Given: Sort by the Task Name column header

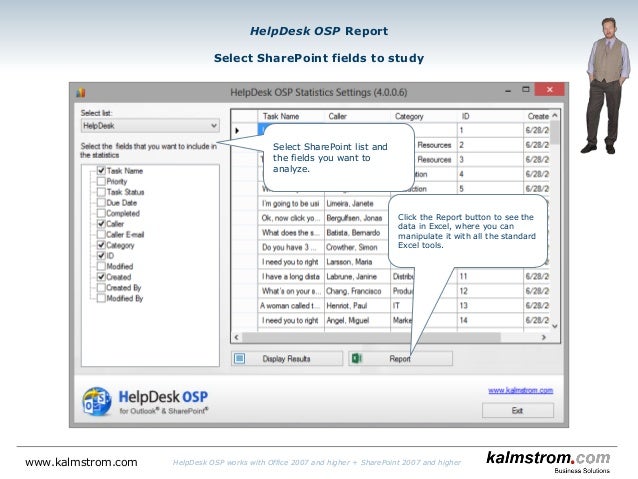Looking at the screenshot, I should click(x=291, y=116).
